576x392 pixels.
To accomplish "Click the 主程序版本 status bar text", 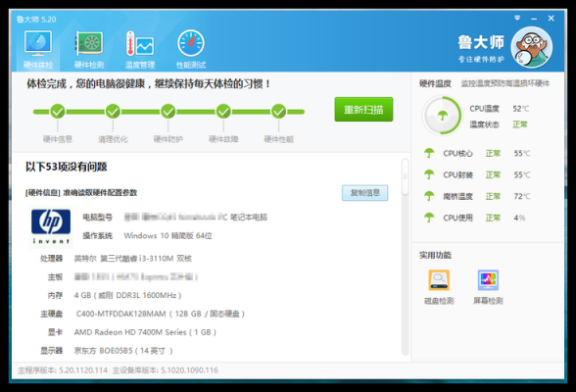I will (x=63, y=370).
